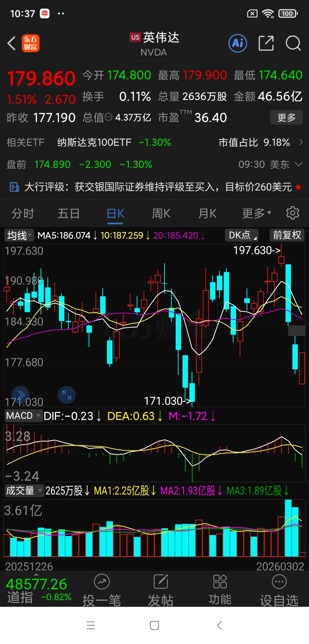Open the 功能 grid icon

click(220, 582)
